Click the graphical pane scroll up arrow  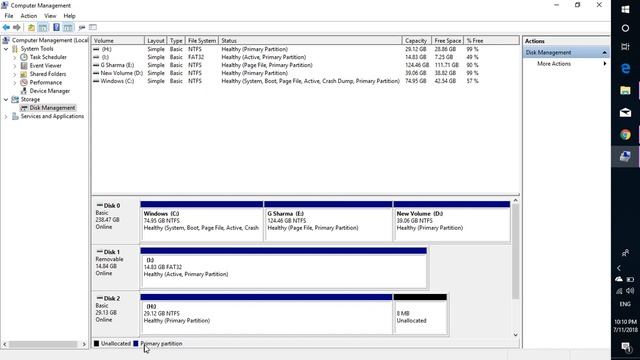click(516, 200)
